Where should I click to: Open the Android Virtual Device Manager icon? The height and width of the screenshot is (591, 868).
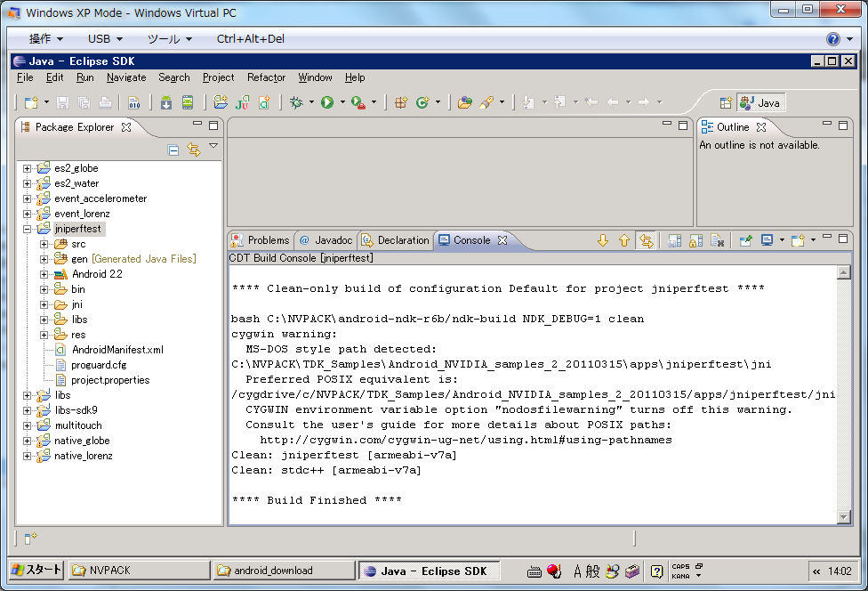point(188,102)
